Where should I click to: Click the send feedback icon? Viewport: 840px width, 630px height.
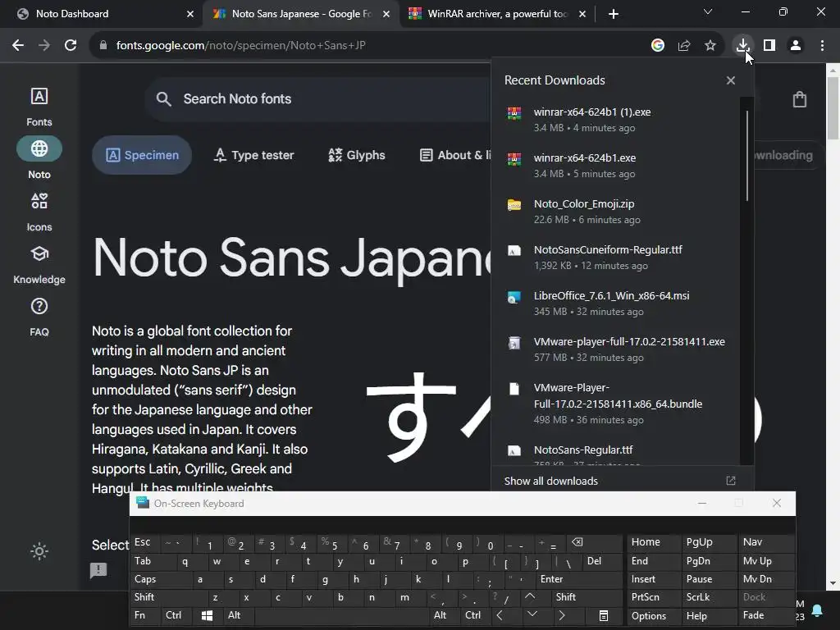(x=98, y=570)
